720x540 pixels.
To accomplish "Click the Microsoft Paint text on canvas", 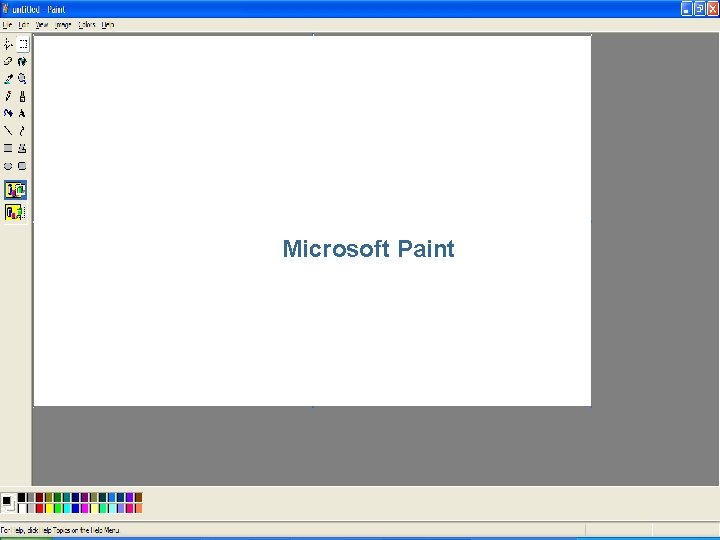I will tap(368, 249).
